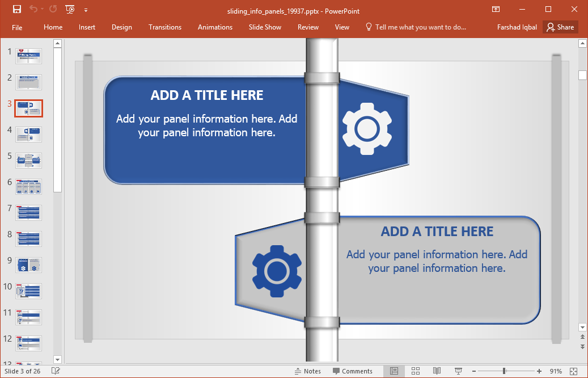
Task: Select the Undo icon
Action: (x=33, y=10)
